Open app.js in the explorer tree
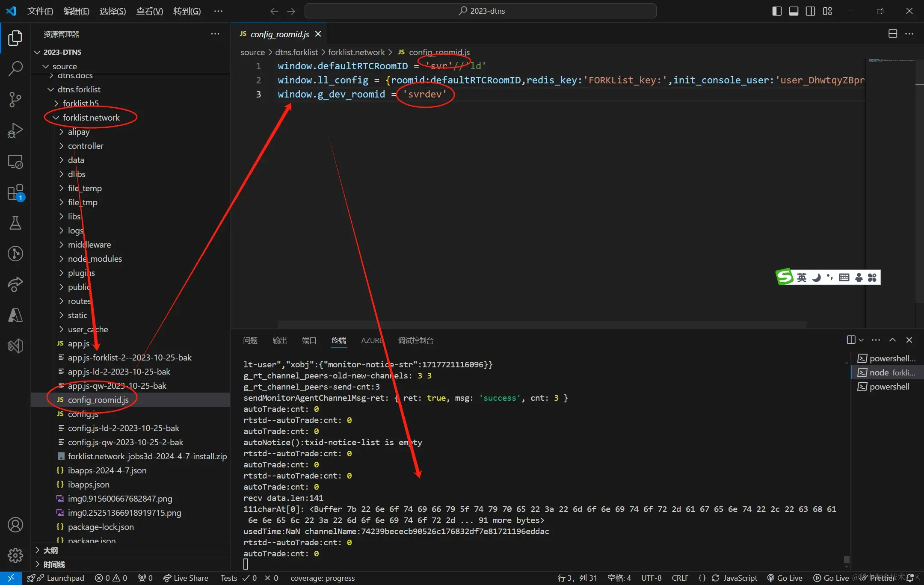Image resolution: width=924 pixels, height=585 pixels. point(79,343)
